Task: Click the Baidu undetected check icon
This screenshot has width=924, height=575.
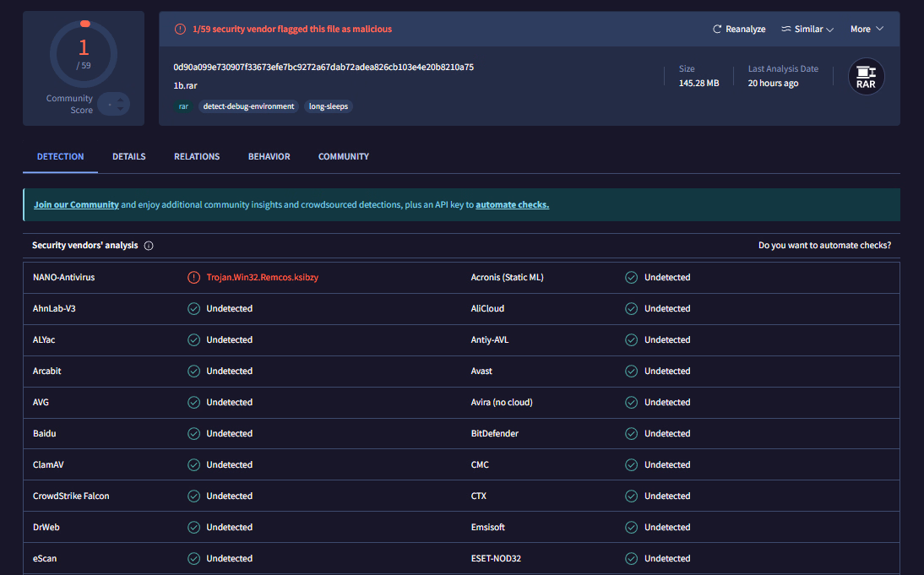Action: point(194,434)
